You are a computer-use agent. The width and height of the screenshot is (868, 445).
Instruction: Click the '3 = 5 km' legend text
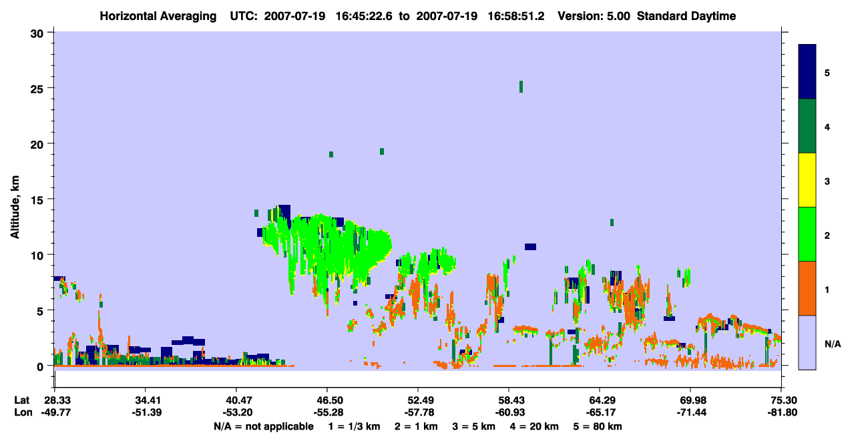474,426
